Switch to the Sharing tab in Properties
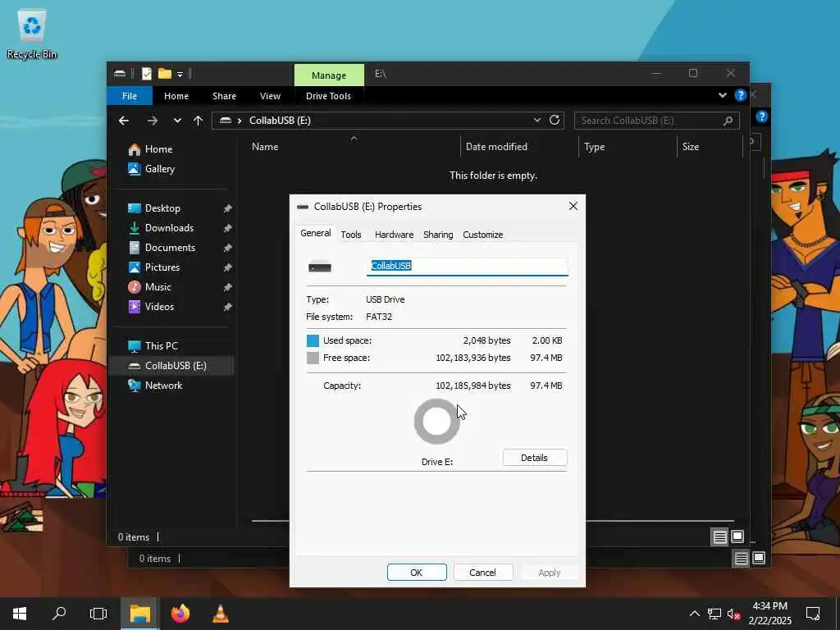The height and width of the screenshot is (630, 840). (x=438, y=235)
